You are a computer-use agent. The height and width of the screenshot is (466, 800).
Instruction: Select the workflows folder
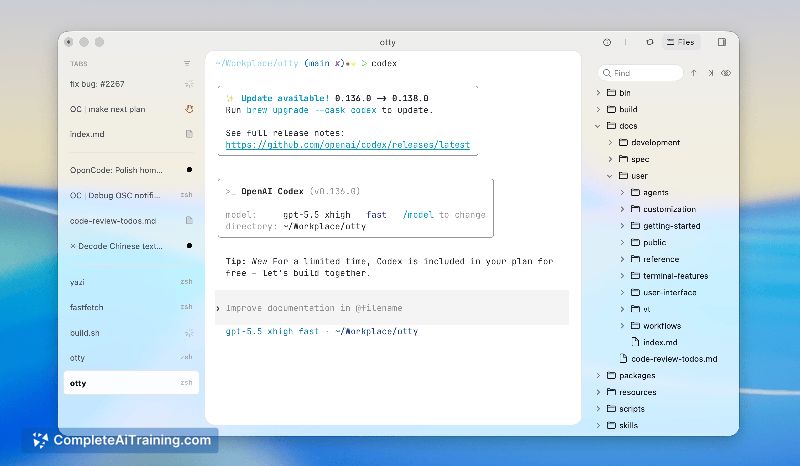[x=663, y=326]
